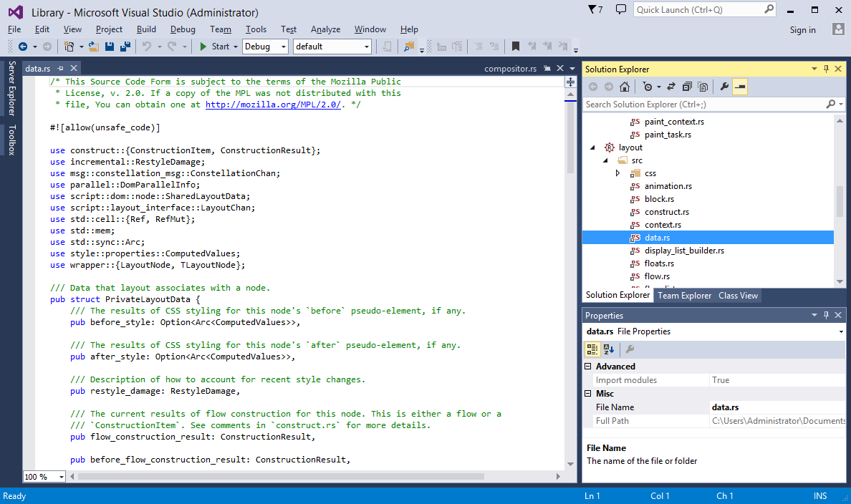Collapse the Advanced properties section
This screenshot has height=504, width=851.
pos(588,366)
